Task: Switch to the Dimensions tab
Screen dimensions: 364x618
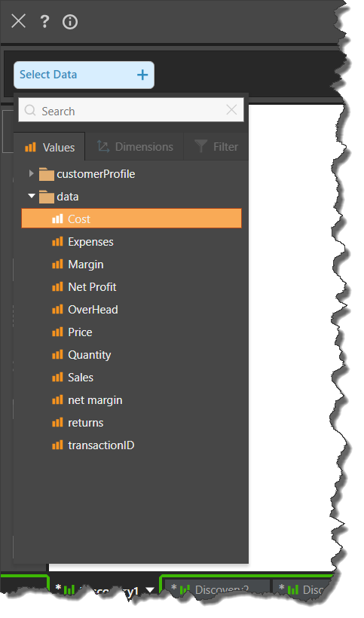Action: (135, 147)
